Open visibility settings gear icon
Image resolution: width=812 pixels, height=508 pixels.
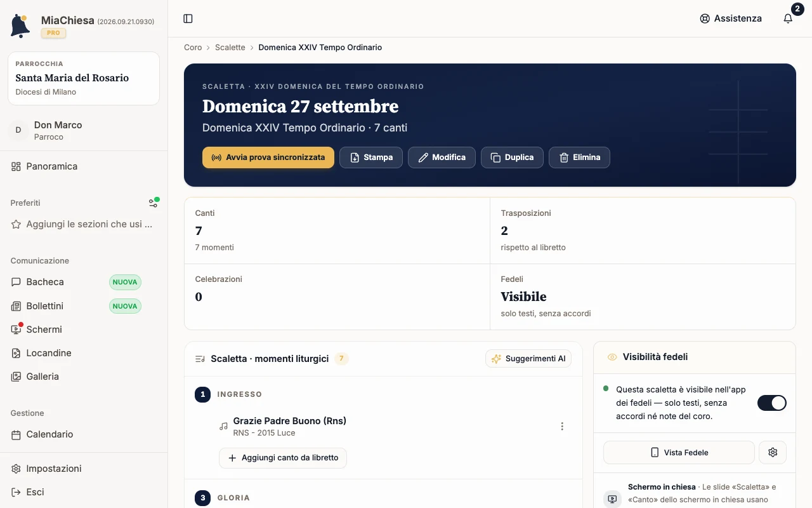coord(773,453)
